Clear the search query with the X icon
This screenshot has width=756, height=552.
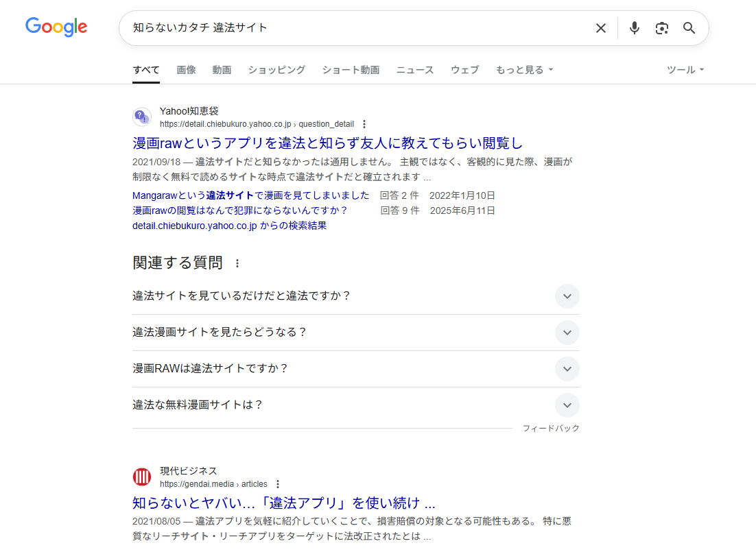coord(601,28)
